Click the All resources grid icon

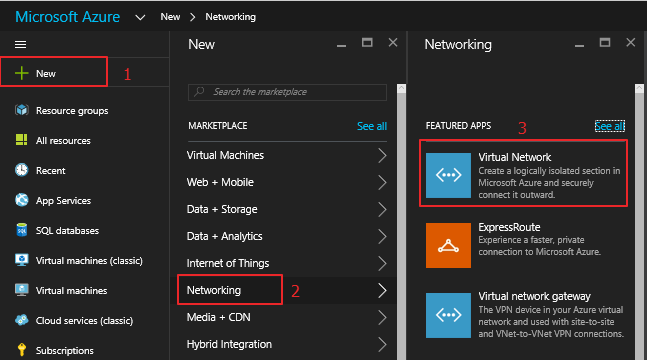21,140
